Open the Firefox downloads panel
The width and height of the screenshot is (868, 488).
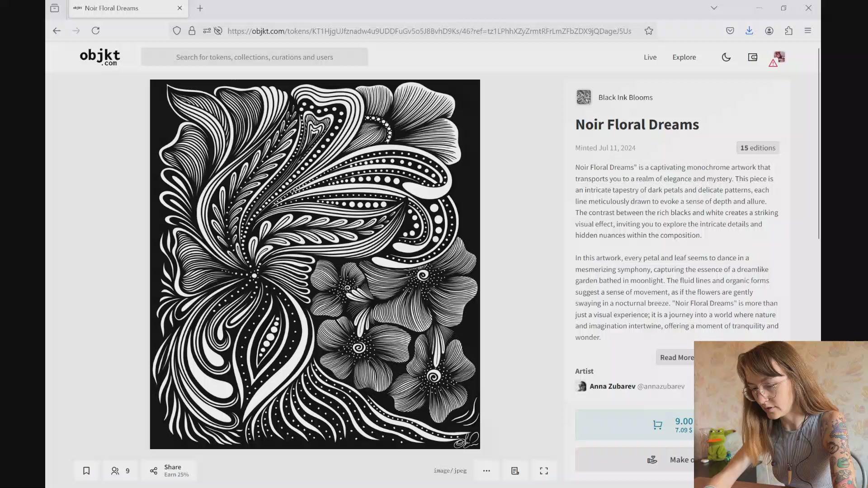(749, 31)
